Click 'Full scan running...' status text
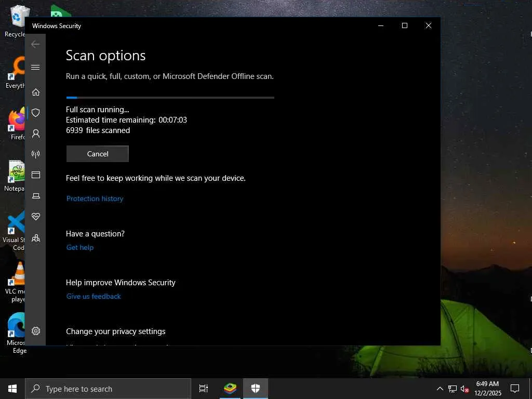532x399 pixels. (97, 110)
